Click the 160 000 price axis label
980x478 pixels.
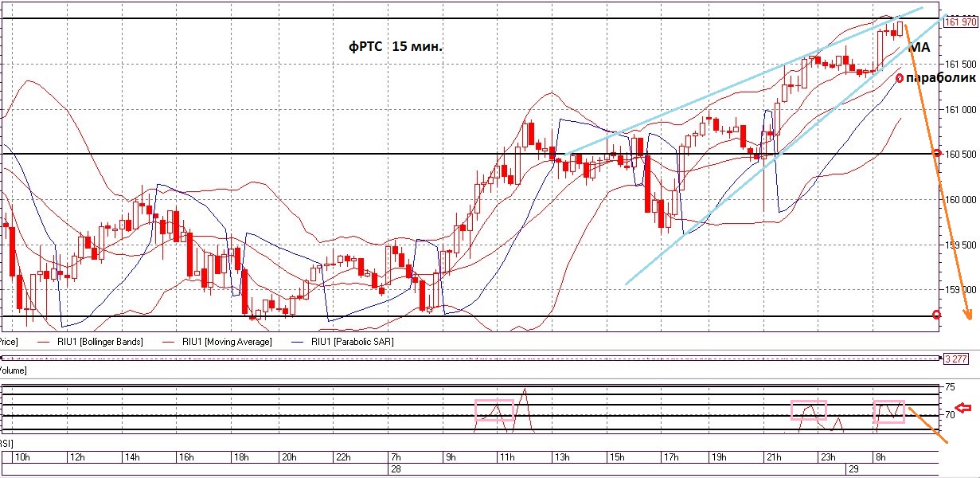(960, 200)
